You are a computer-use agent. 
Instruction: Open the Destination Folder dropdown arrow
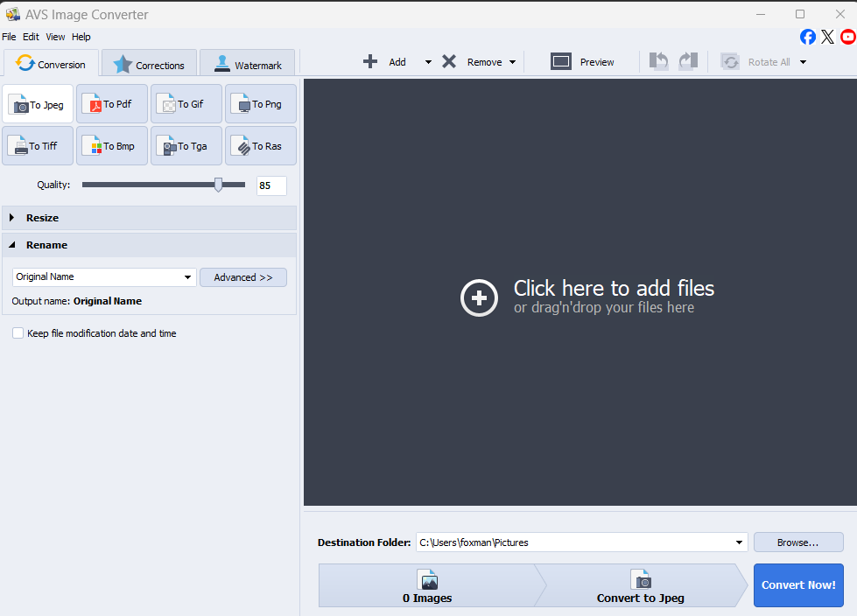[739, 542]
